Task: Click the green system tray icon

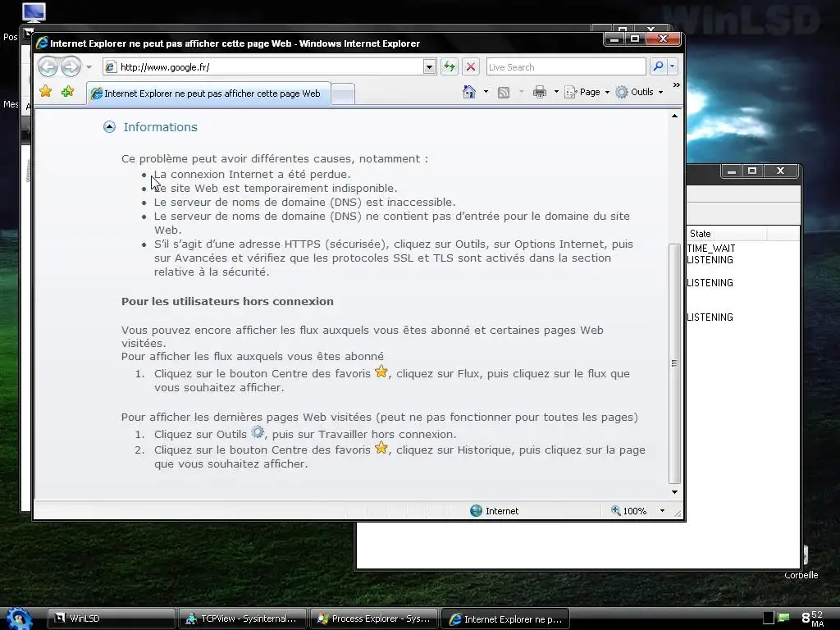Action: click(783, 618)
